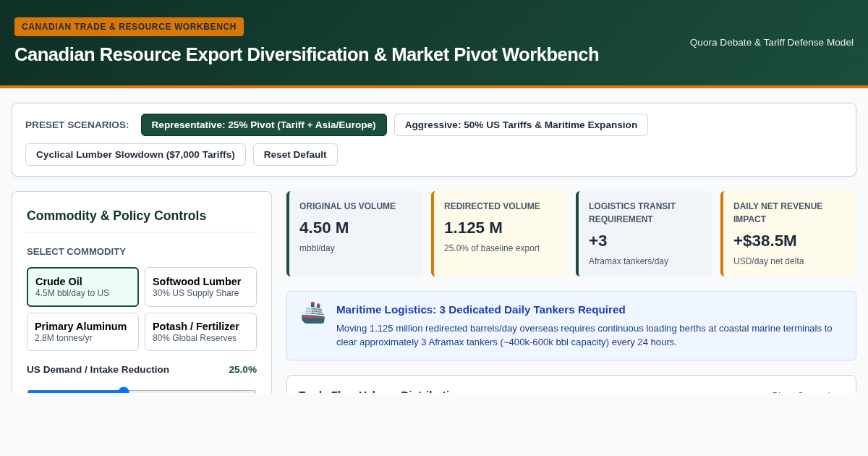Viewport: 868px width, 456px height.
Task: Click the PRESET SCENARIOS label
Action: point(77,125)
